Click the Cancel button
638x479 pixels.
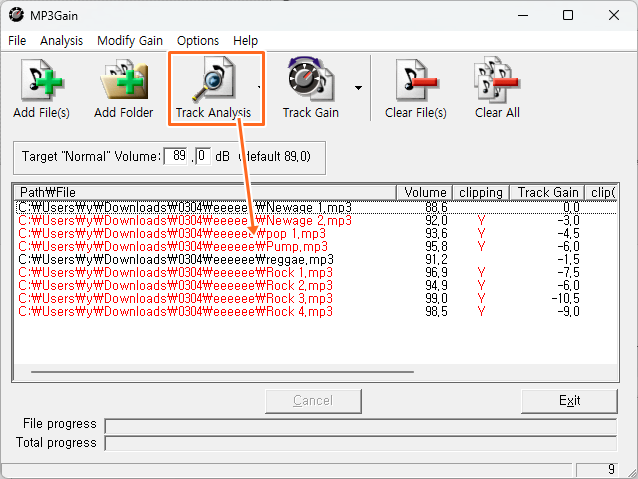pyautogui.click(x=313, y=401)
